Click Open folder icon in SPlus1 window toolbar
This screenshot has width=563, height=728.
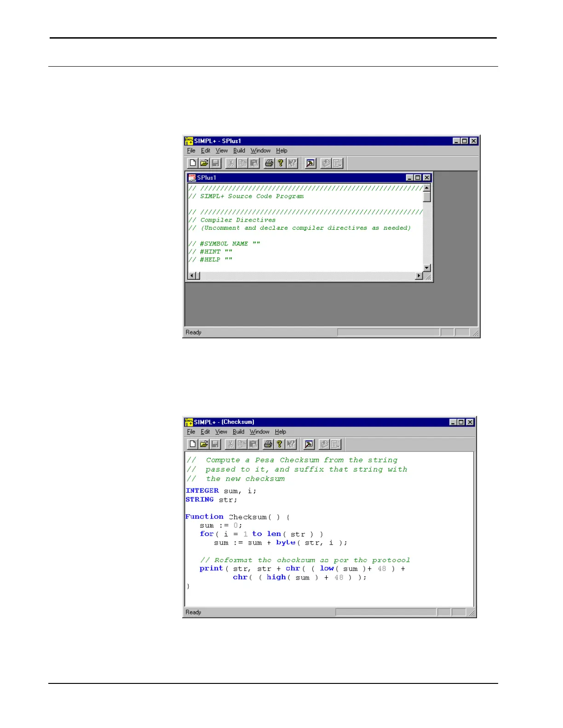tap(204, 163)
